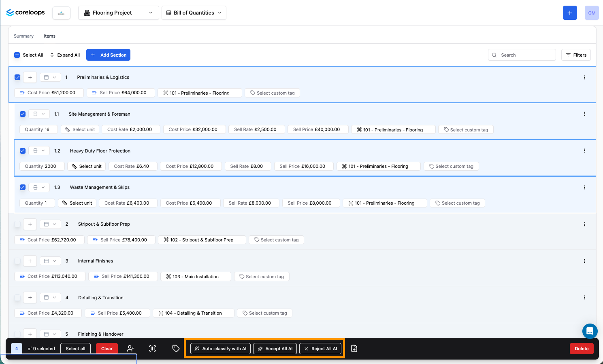The image size is (603, 364).
Task: Click Cost Price £4,320.00 for Detailing & Transition
Action: (48, 313)
